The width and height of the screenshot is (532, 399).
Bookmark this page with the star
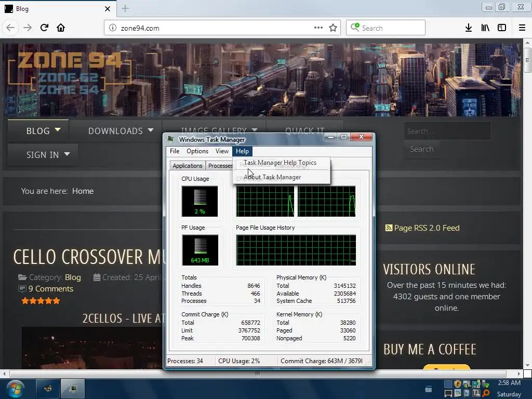tap(333, 28)
